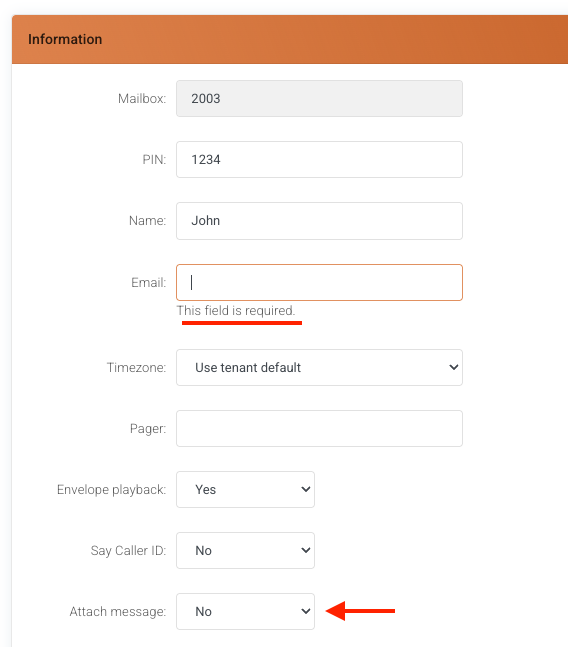Click the Email label
Viewport: 568px width, 647px height.
click(x=148, y=283)
